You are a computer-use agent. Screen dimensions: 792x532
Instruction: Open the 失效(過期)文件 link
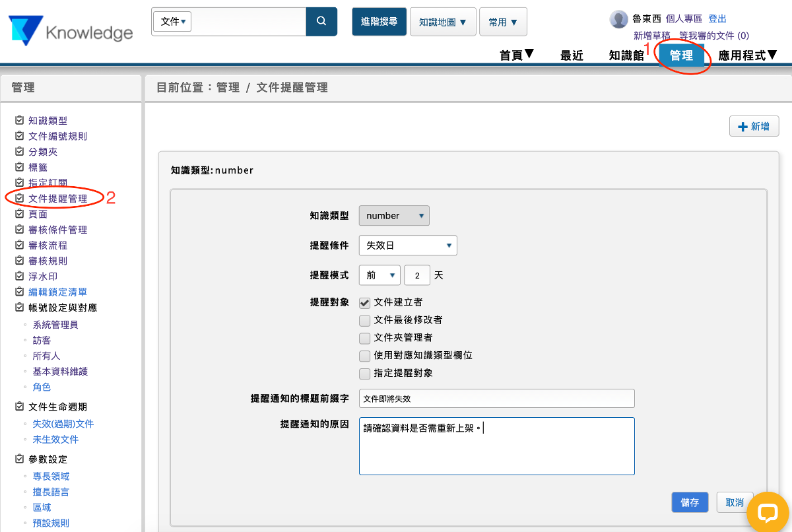point(63,424)
